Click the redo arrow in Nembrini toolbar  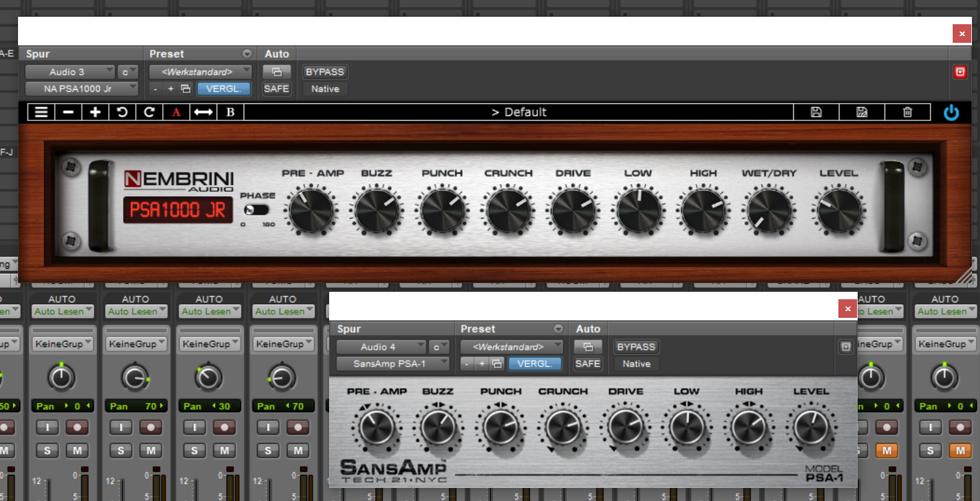pyautogui.click(x=149, y=112)
